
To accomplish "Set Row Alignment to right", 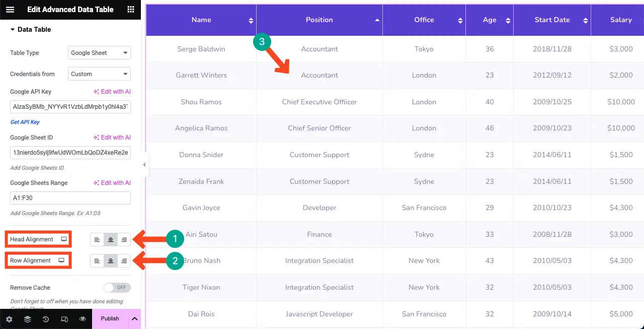I will click(124, 260).
